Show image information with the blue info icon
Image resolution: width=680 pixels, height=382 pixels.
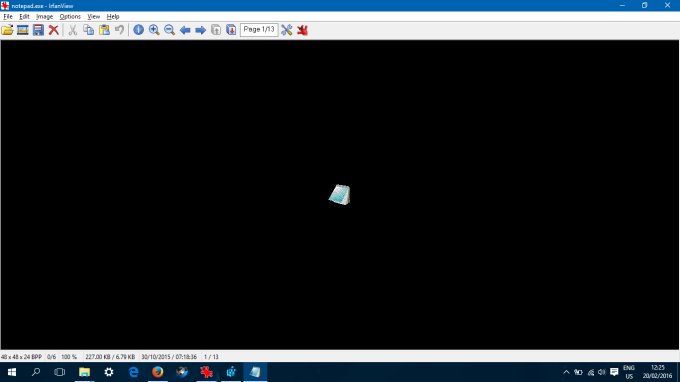(x=138, y=30)
